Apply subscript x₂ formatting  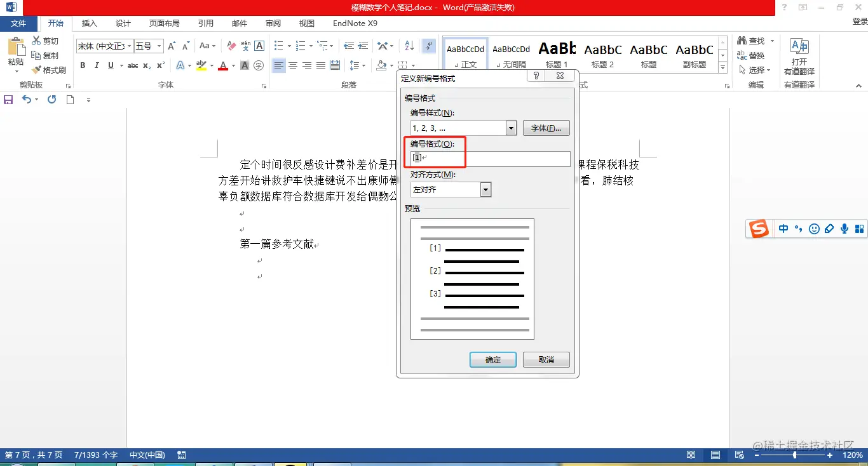(147, 65)
